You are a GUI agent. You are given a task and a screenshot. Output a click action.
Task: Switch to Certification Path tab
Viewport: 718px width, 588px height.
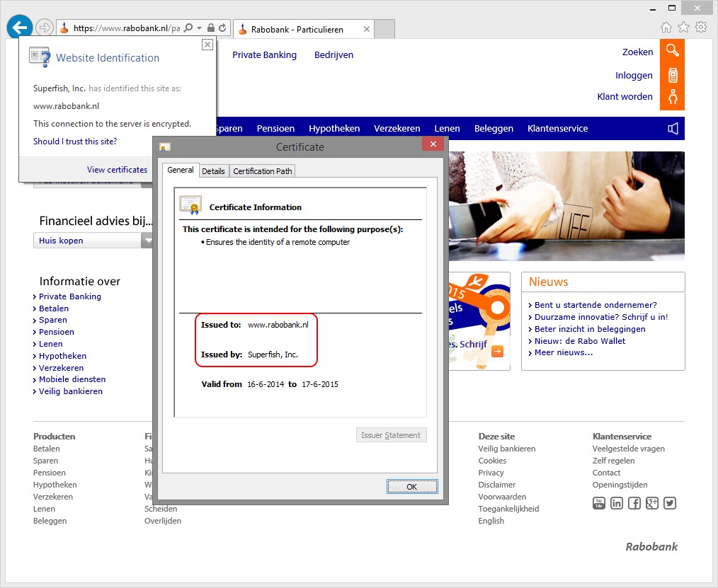(263, 171)
